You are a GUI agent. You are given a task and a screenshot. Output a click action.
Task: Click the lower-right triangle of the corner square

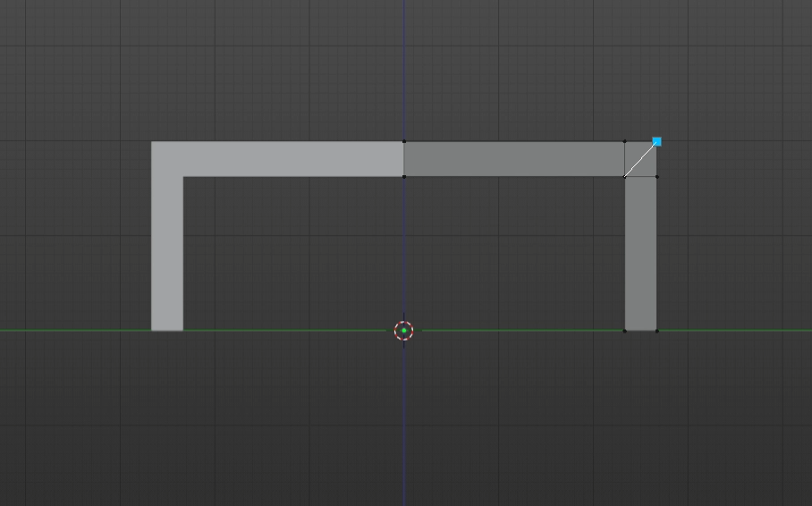click(x=648, y=168)
